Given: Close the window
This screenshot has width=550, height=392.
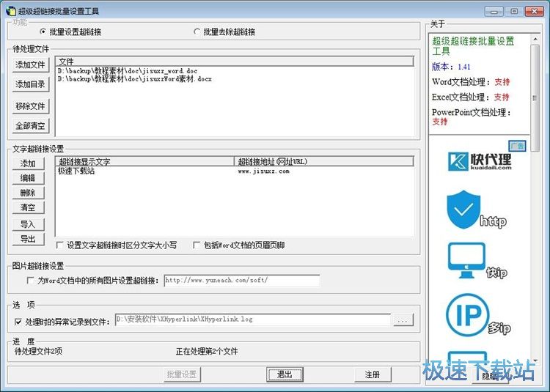Looking at the screenshot, I should tap(534, 11).
